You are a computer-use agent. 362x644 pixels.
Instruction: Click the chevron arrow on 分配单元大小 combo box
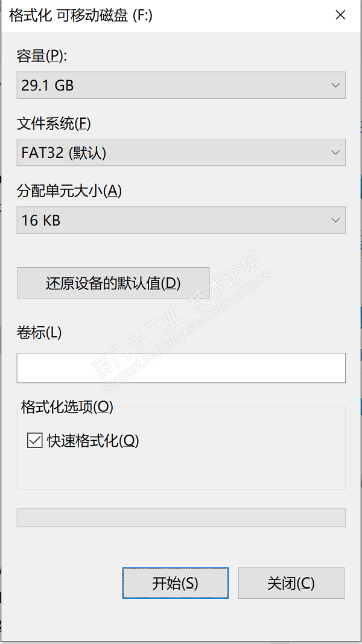[336, 220]
